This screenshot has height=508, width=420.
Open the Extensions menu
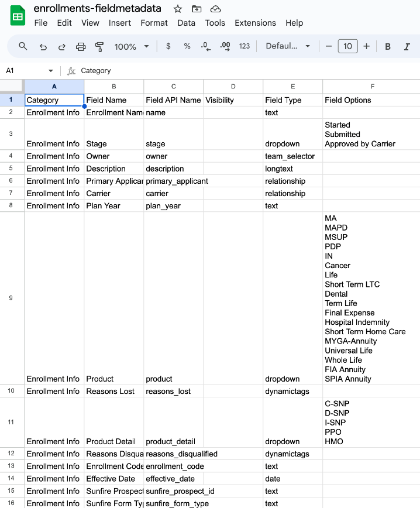pos(255,23)
